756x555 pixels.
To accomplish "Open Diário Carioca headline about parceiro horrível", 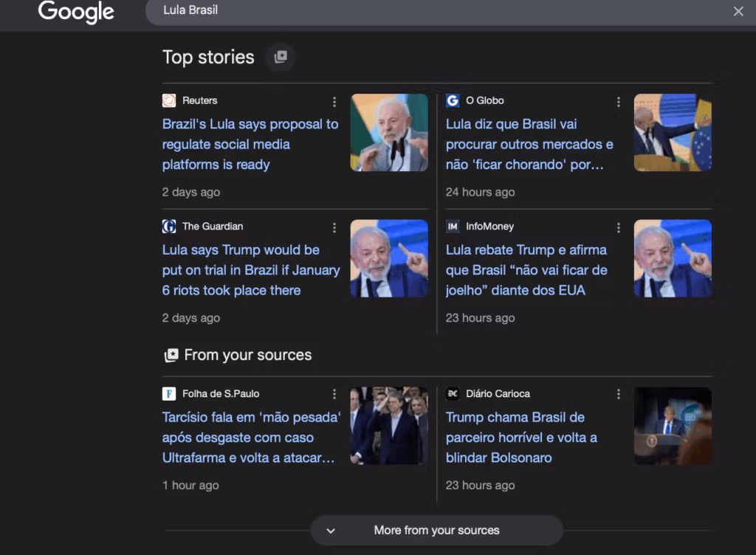I will tap(521, 438).
